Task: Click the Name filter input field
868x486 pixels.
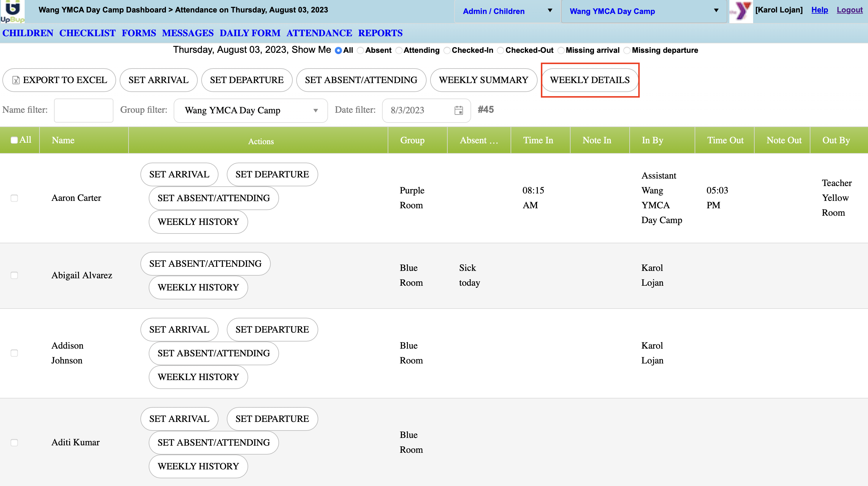Action: (x=84, y=110)
